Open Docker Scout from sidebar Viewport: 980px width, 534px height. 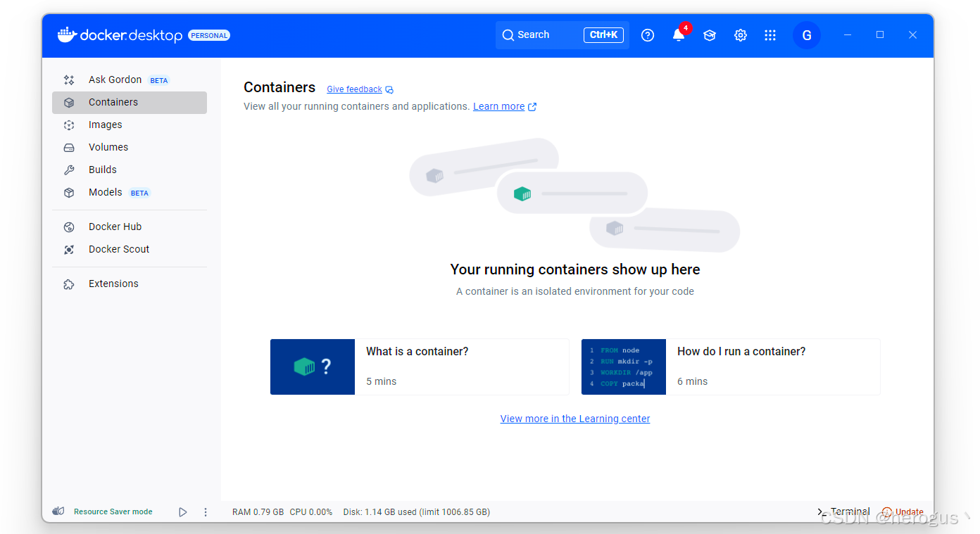[130, 249]
